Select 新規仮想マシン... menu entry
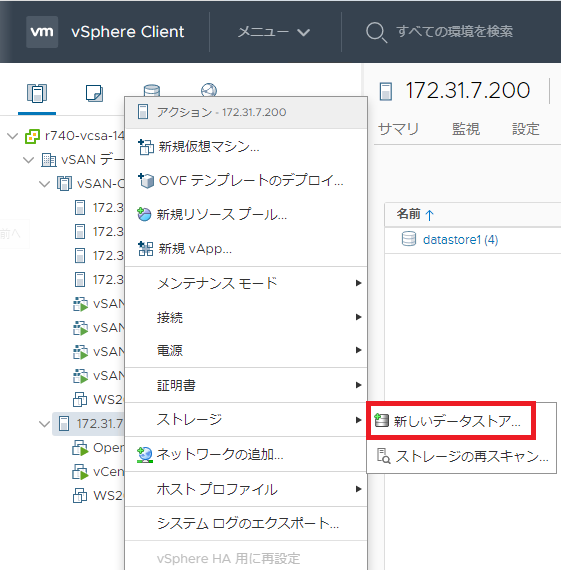The width and height of the screenshot is (561, 570). tap(246, 147)
